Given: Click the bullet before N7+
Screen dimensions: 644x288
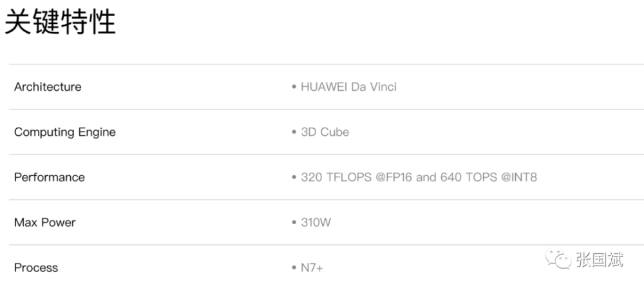Looking at the screenshot, I should click(x=294, y=267).
